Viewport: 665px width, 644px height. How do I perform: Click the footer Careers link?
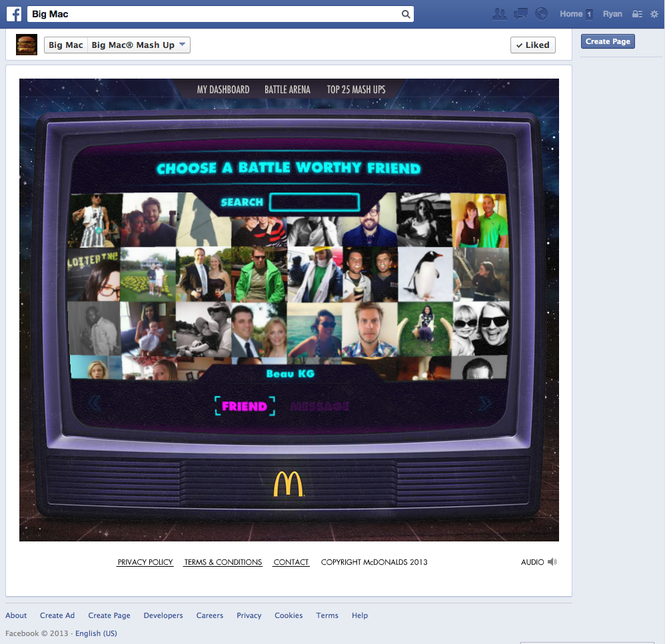(x=209, y=615)
